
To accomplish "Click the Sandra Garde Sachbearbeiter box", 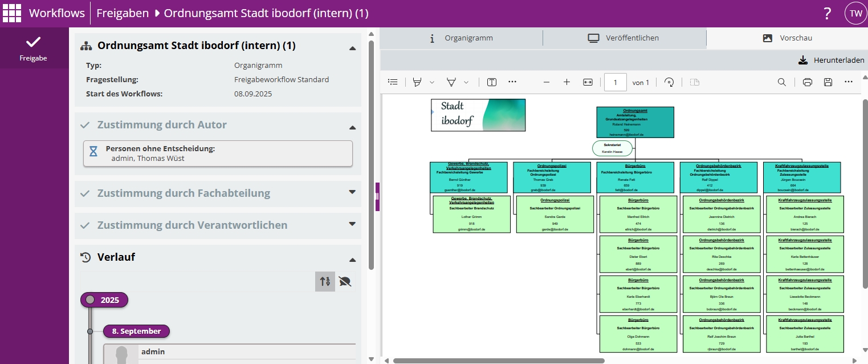I will (555, 215).
